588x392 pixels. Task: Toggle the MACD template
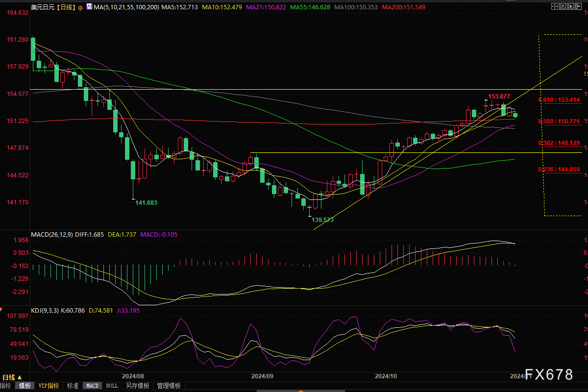click(92, 386)
